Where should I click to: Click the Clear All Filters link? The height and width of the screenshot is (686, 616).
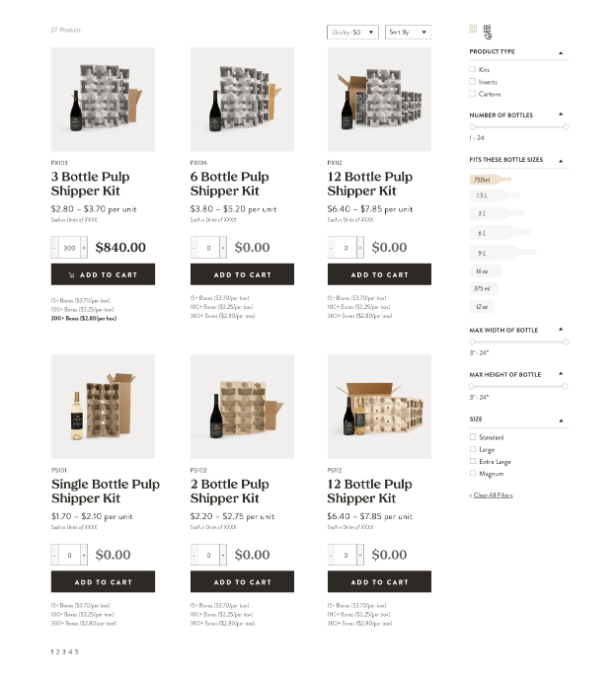[493, 495]
